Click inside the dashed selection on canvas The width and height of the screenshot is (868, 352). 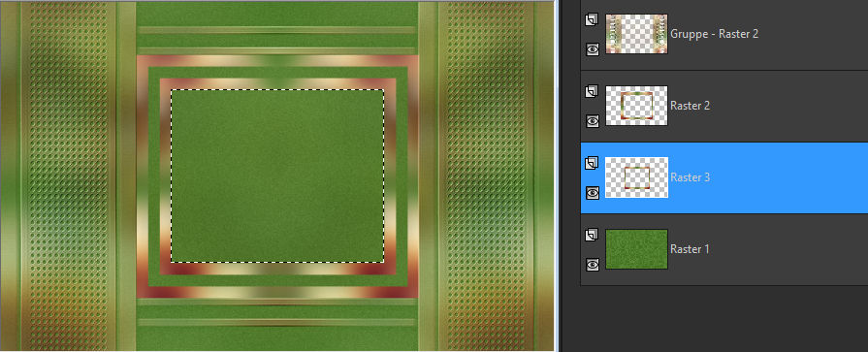point(277,176)
